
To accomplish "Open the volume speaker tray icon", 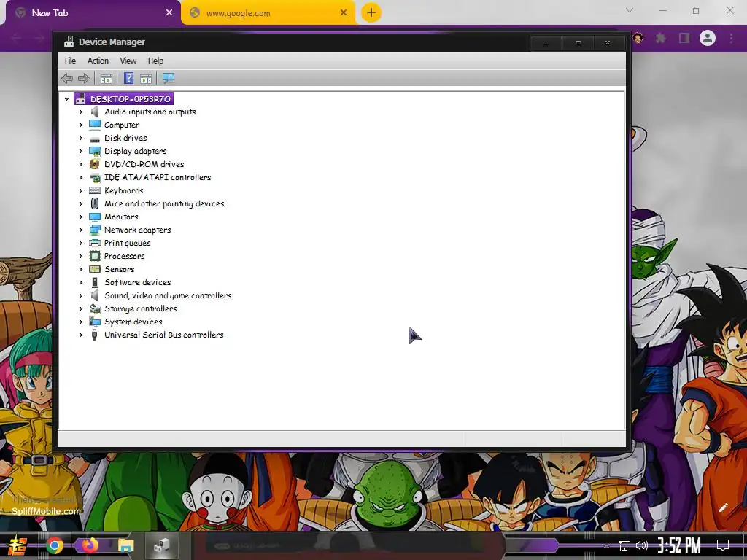I will click(642, 545).
